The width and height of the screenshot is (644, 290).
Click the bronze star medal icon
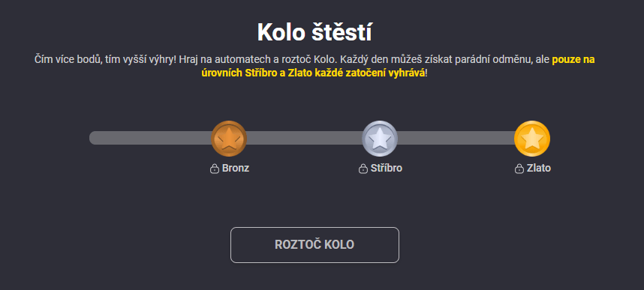(x=229, y=139)
